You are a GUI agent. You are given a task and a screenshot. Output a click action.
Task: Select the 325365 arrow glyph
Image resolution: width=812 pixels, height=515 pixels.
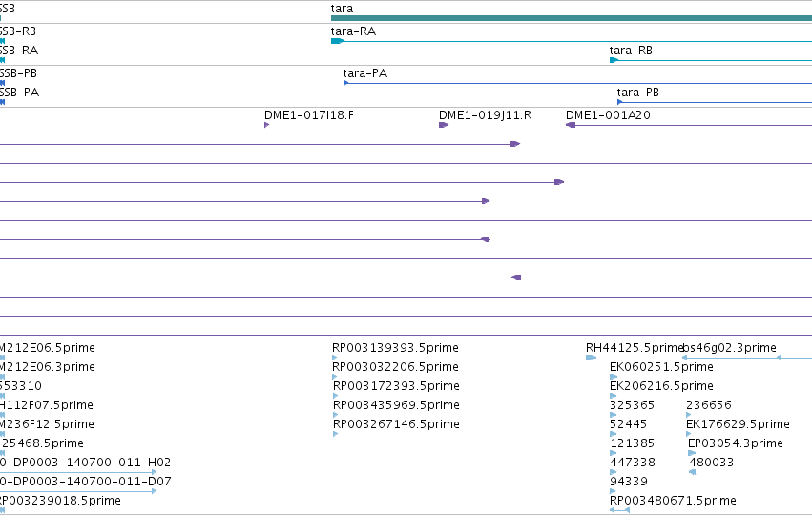(614, 415)
